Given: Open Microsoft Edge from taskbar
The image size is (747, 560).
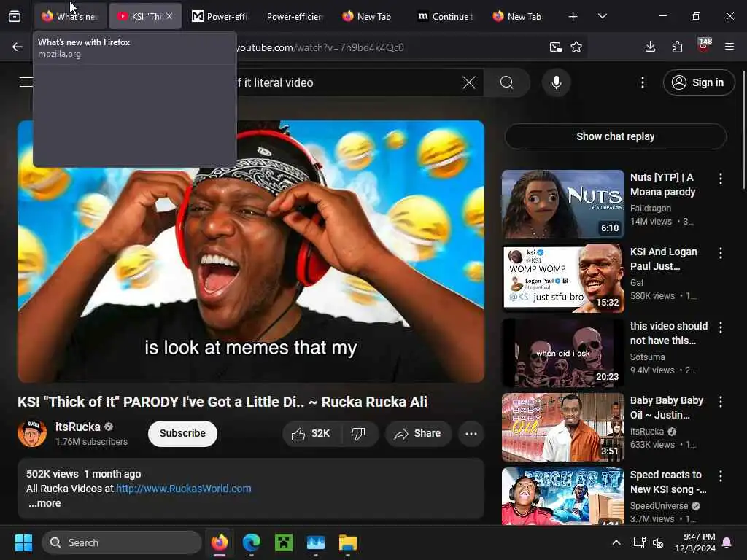Looking at the screenshot, I should coord(251,542).
